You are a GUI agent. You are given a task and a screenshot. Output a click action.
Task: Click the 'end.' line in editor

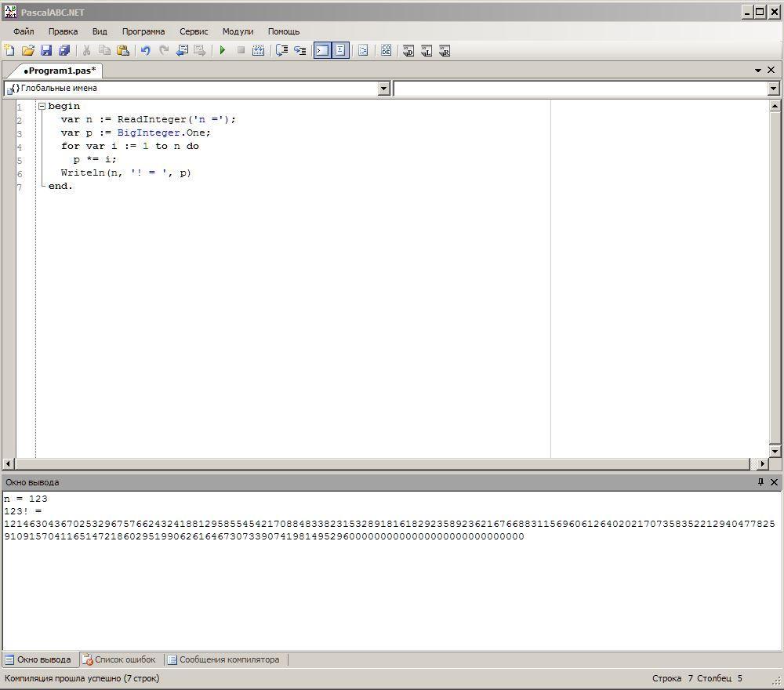click(x=60, y=186)
